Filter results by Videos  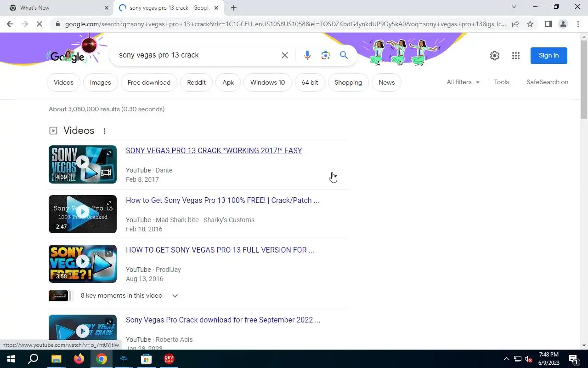pos(63,82)
